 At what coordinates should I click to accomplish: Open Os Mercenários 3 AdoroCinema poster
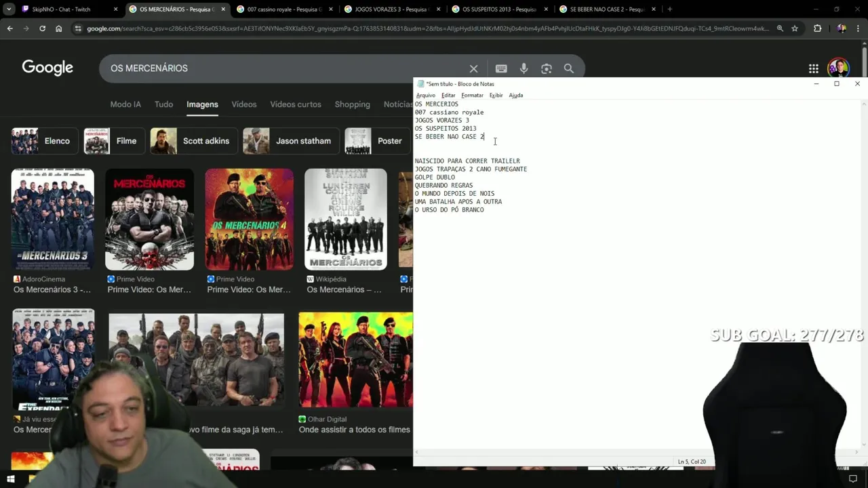tap(52, 220)
